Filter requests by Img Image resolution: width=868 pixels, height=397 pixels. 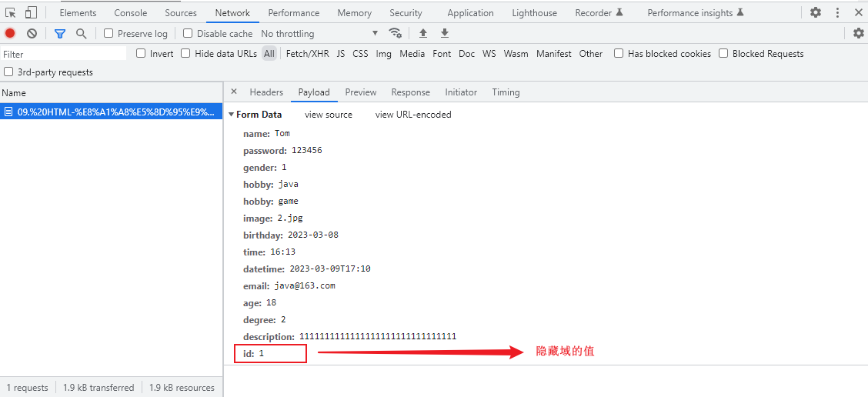point(384,54)
